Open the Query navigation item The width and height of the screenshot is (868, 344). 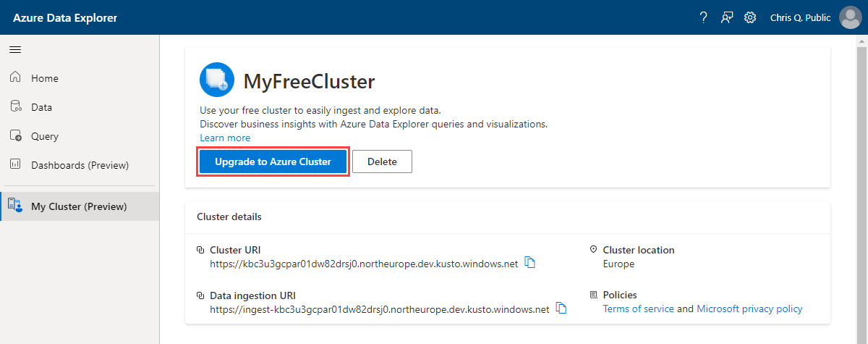tap(80, 136)
